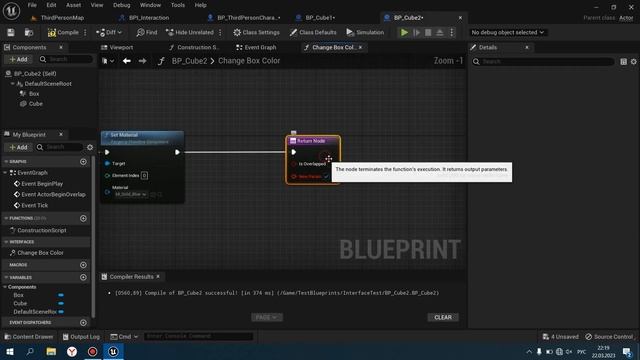Open the Output Log

pos(81,337)
